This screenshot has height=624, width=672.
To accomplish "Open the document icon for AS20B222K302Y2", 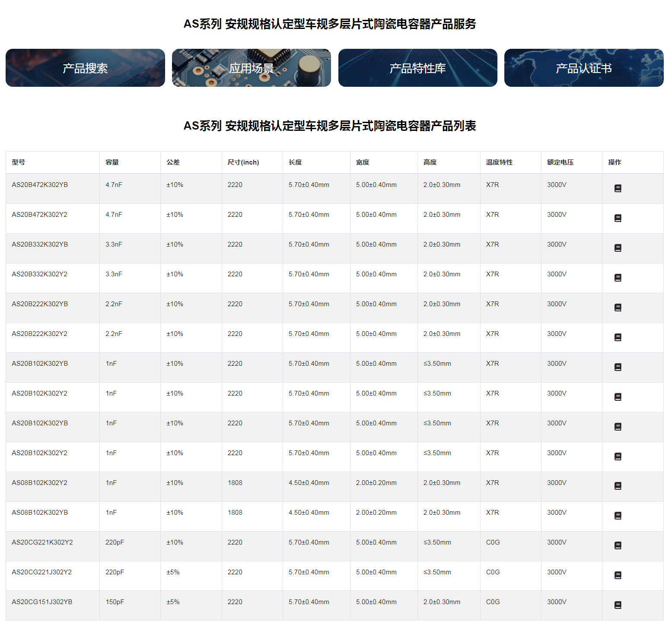I will point(618,337).
